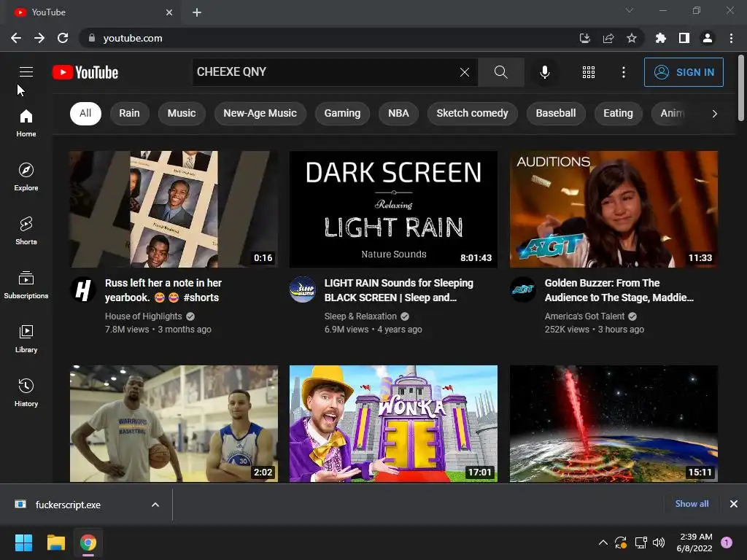The width and height of the screenshot is (747, 560).
Task: Open File Explorer from the taskbar
Action: coord(55,542)
